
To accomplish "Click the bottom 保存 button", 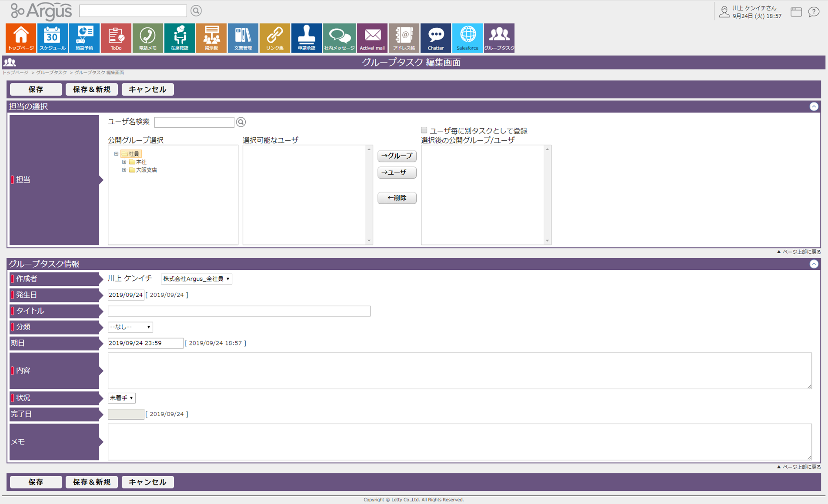I will point(36,482).
